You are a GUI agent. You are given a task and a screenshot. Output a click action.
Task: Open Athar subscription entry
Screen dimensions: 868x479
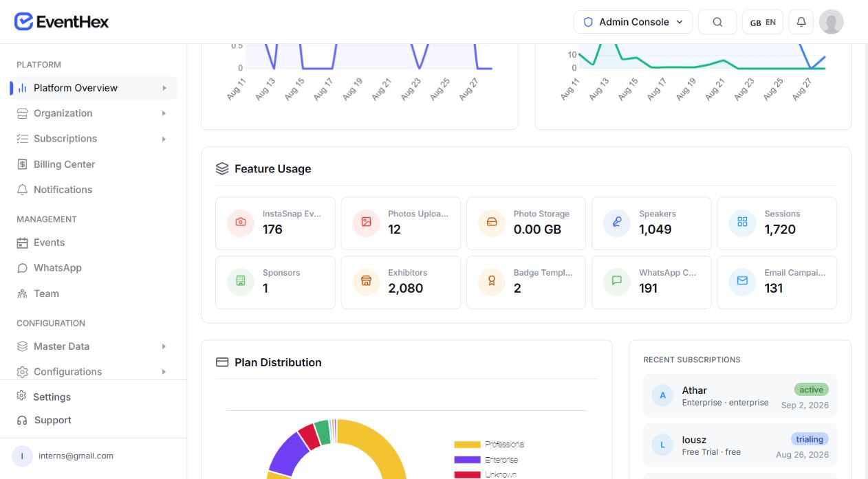pos(740,396)
